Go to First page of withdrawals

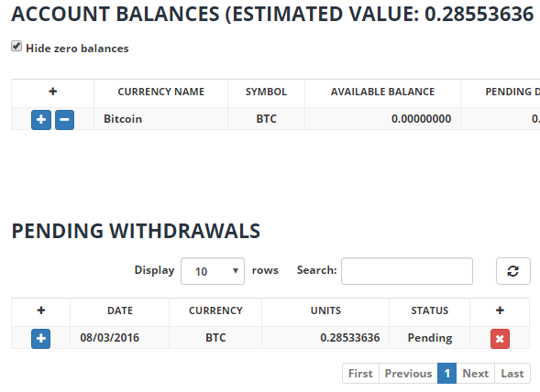click(x=360, y=374)
